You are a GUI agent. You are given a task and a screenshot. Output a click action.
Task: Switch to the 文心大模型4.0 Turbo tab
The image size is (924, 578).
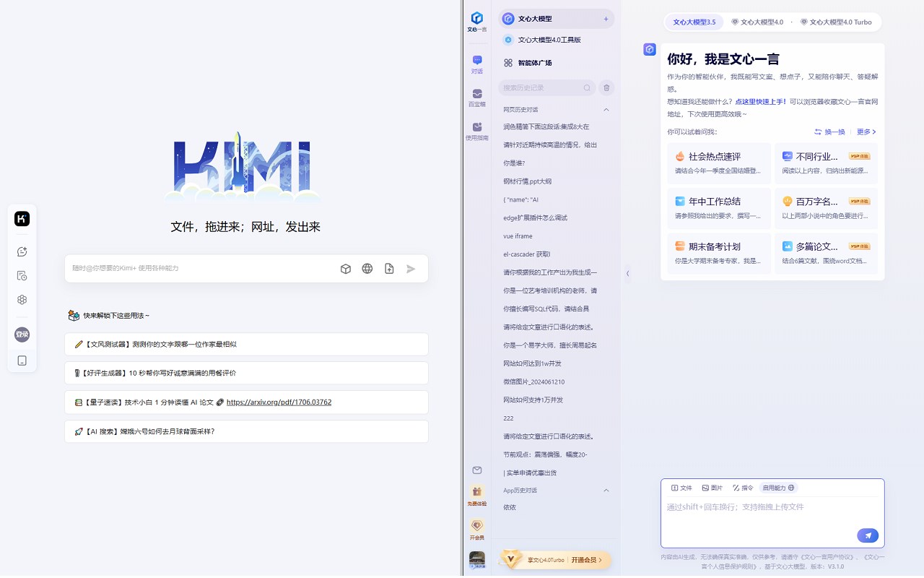click(x=836, y=22)
